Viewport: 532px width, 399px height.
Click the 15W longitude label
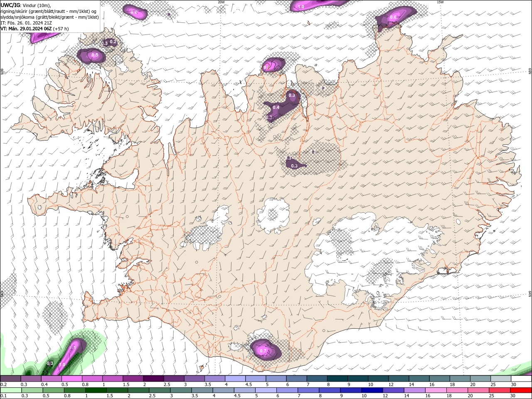point(440,2)
